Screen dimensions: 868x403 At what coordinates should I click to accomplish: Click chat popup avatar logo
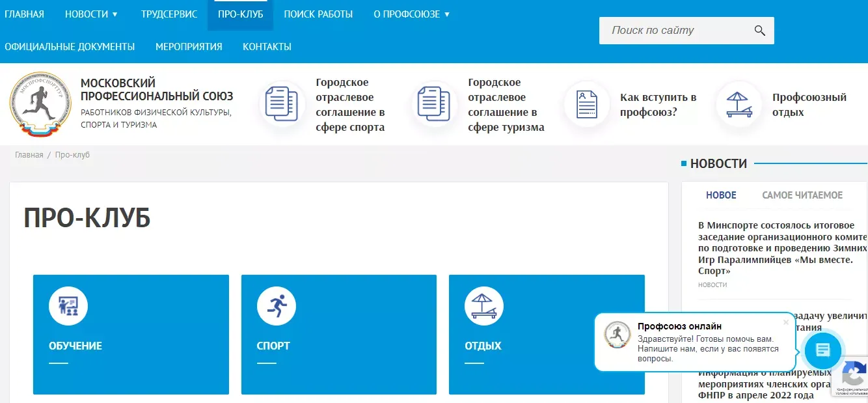[617, 335]
